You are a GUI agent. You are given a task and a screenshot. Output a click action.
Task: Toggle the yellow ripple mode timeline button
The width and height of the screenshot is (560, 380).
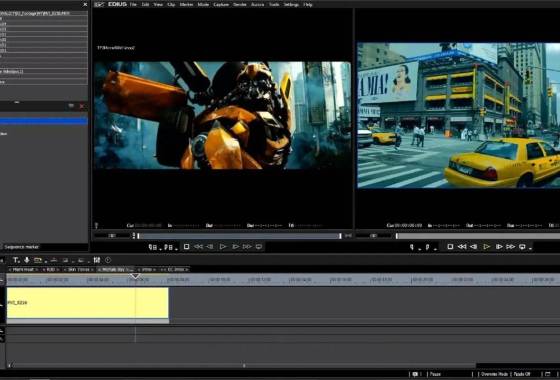(38, 260)
